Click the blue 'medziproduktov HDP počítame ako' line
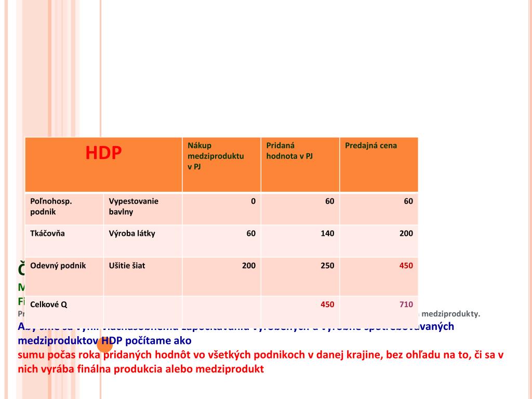 104,341
